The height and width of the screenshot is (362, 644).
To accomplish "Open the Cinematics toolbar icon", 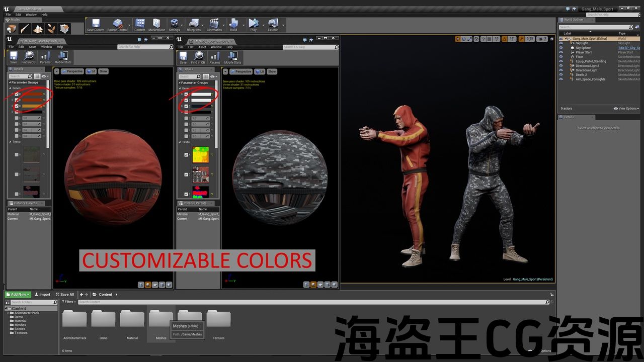I will (214, 25).
